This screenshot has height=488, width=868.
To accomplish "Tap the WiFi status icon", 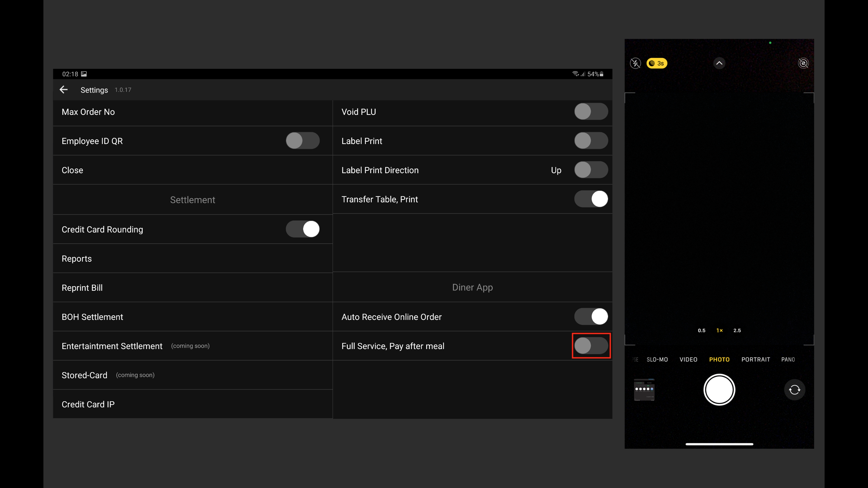I will coord(575,74).
